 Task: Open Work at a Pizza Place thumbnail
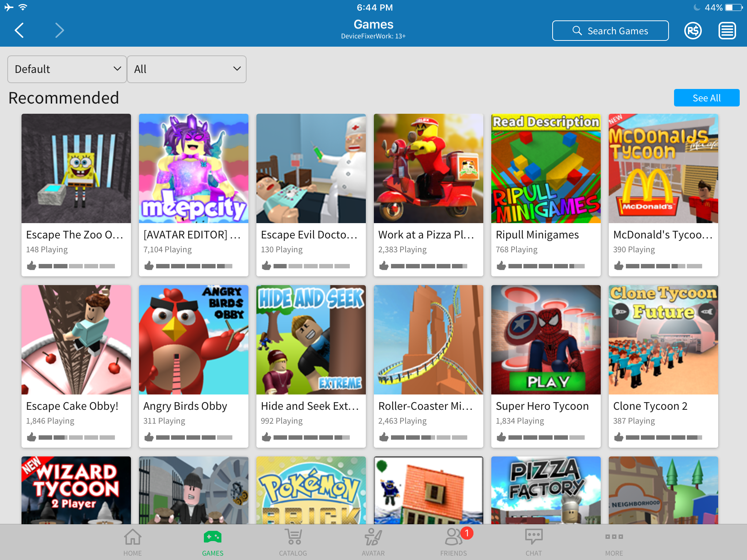click(x=429, y=168)
